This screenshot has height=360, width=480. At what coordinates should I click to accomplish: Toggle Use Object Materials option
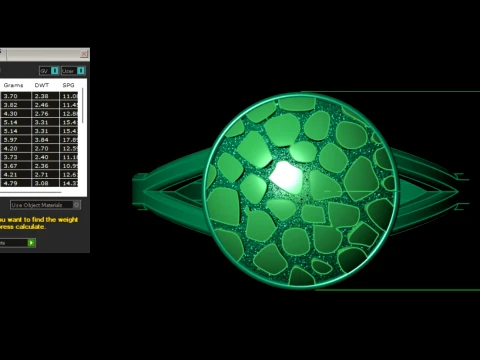point(45,205)
